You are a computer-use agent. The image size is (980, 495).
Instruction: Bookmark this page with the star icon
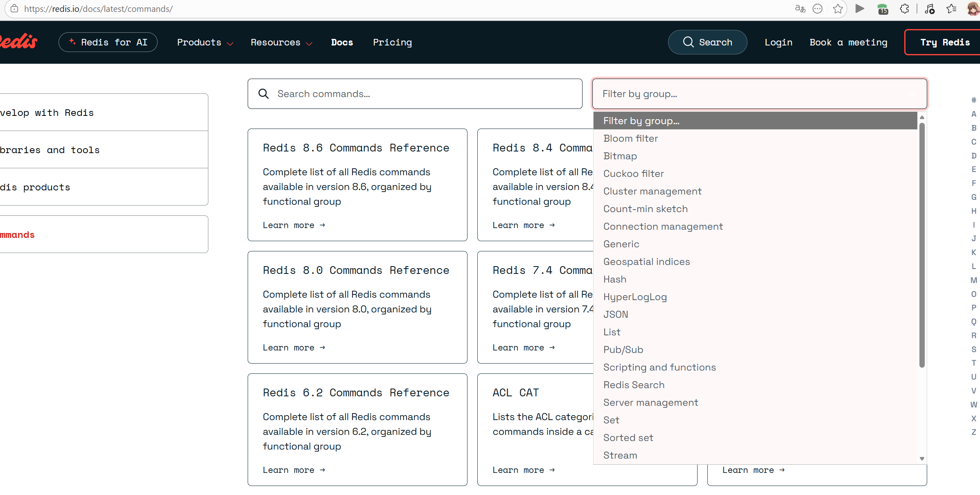tap(838, 9)
